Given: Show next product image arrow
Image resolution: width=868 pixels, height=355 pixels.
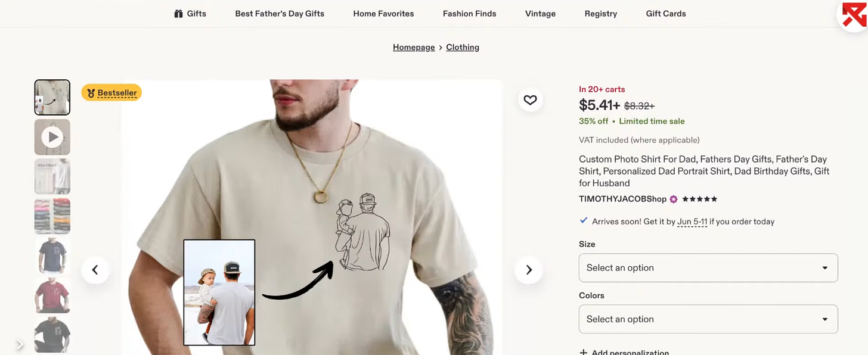Looking at the screenshot, I should tap(529, 270).
